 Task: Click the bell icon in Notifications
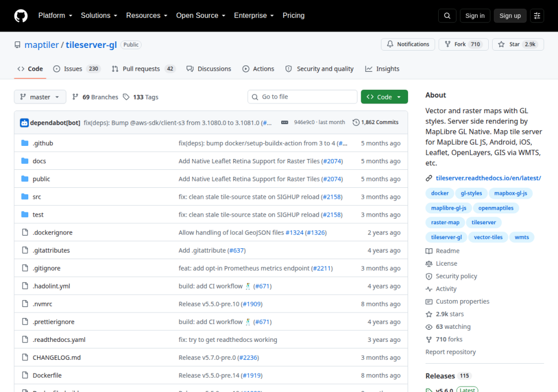[x=390, y=44]
